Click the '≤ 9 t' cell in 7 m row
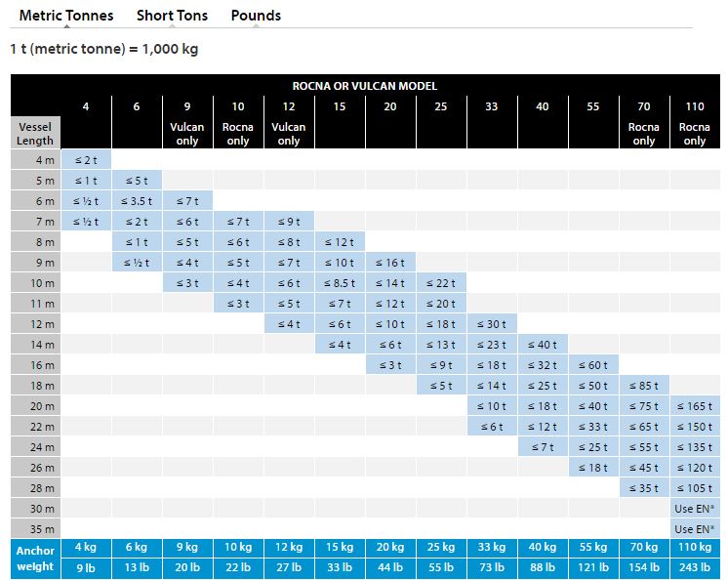The height and width of the screenshot is (580, 728). (x=289, y=222)
